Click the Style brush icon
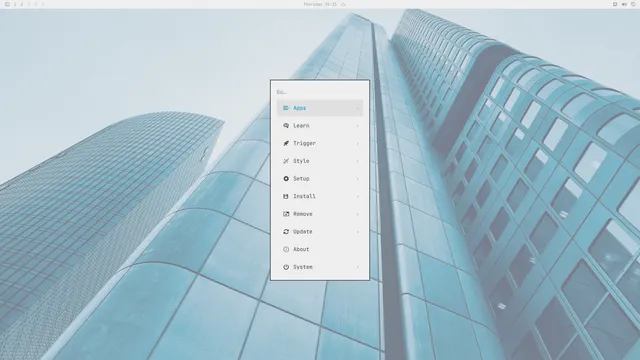640x360 pixels. [x=286, y=161]
